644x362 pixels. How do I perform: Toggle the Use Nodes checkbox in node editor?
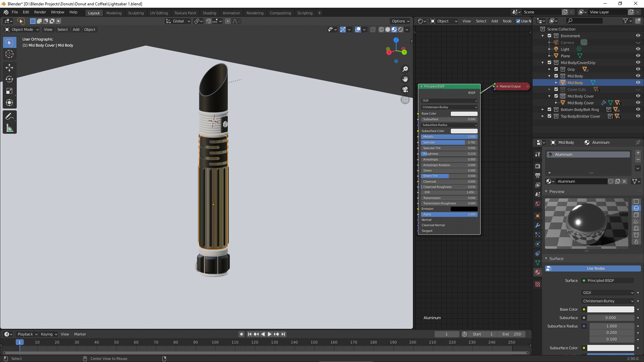click(x=518, y=21)
